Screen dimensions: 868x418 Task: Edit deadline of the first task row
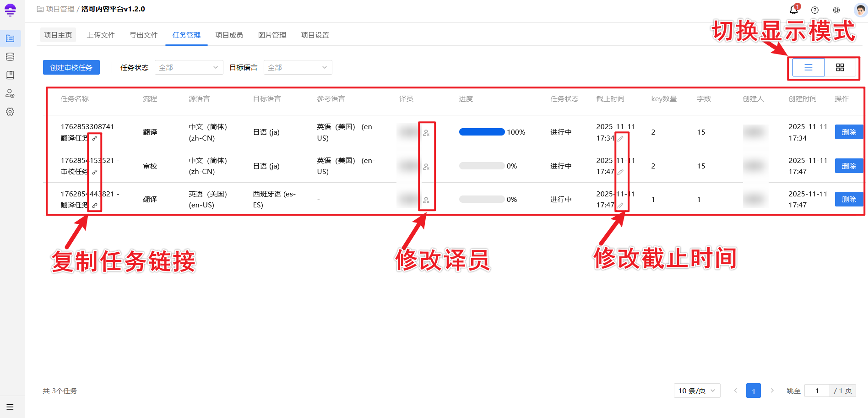coord(620,138)
